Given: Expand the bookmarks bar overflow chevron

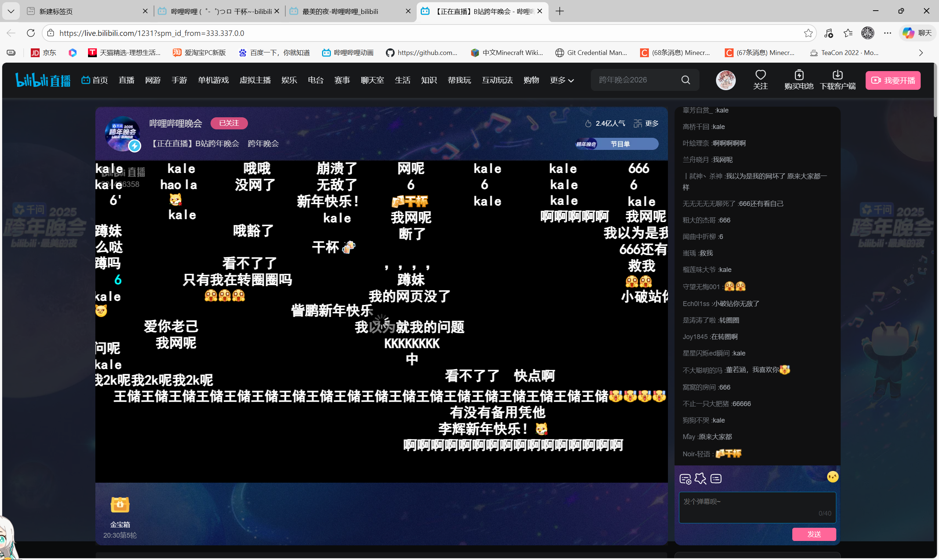Looking at the screenshot, I should [x=921, y=52].
